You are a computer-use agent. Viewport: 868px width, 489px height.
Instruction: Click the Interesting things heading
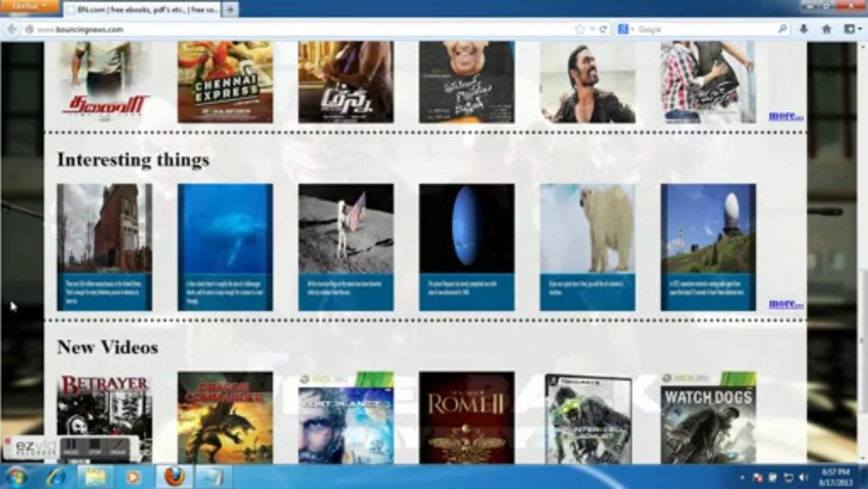tap(133, 160)
